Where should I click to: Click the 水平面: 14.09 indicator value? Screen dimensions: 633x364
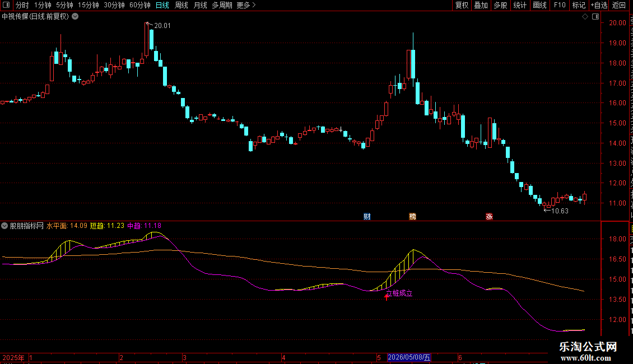67,226
